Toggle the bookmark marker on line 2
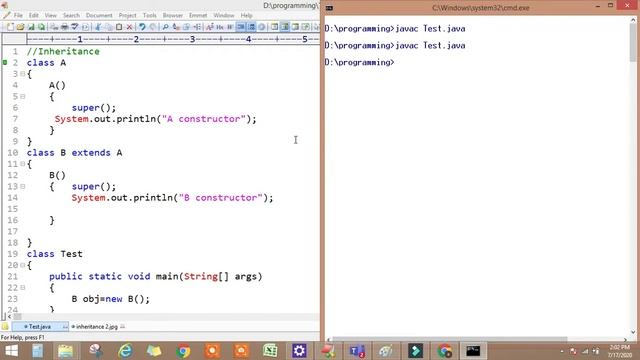 (x=5, y=62)
